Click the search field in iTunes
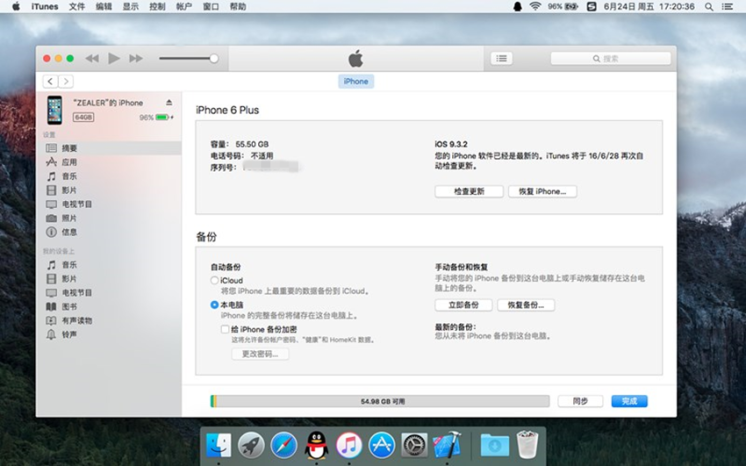The width and height of the screenshot is (746, 466). (x=610, y=59)
